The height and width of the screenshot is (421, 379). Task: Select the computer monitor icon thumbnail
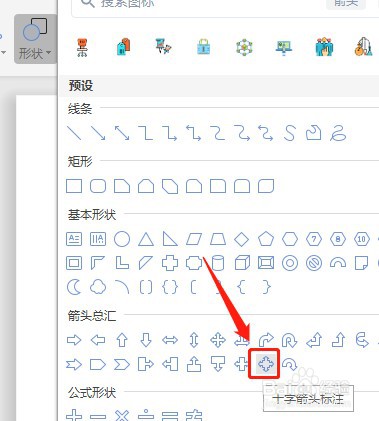click(x=284, y=48)
